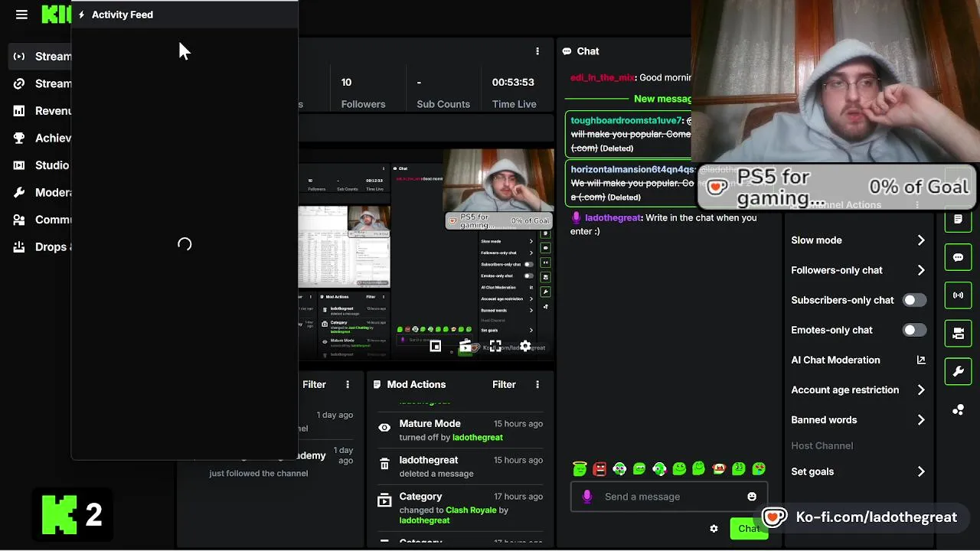Open the Moderation section
The height and width of the screenshot is (551, 980).
pyautogui.click(x=42, y=192)
